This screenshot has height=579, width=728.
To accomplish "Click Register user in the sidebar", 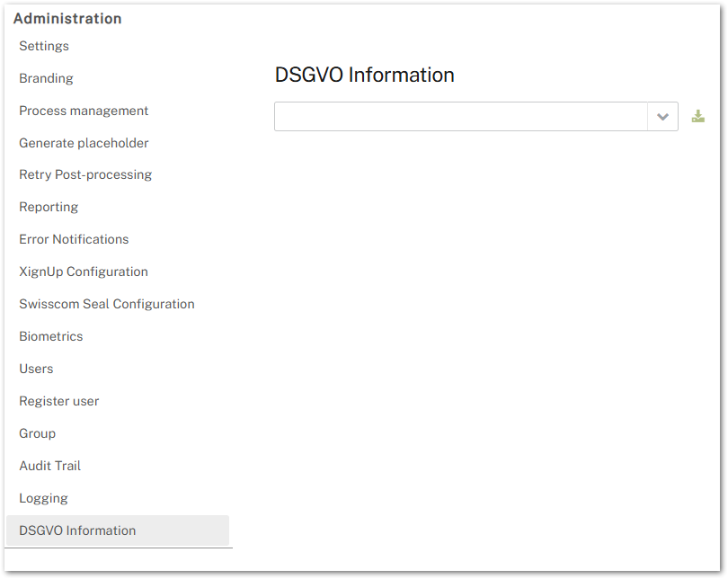I will coord(59,401).
